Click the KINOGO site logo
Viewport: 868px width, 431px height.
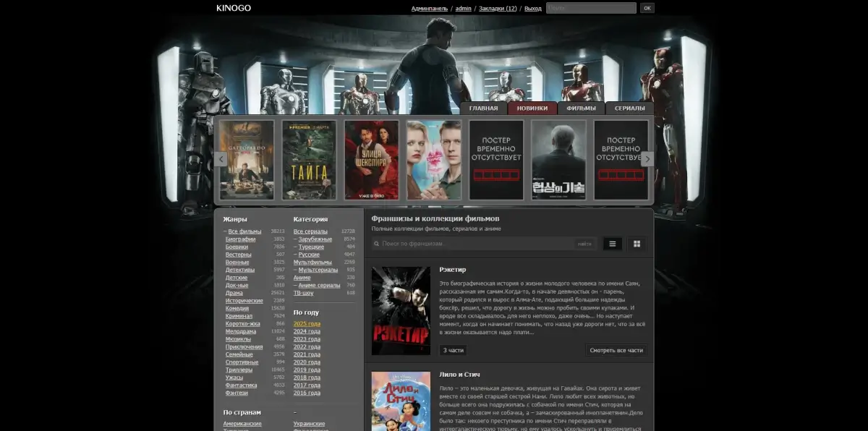(x=234, y=8)
